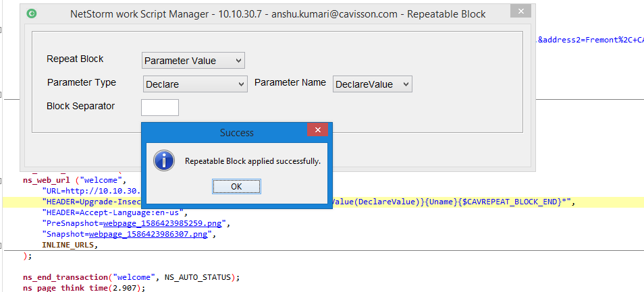Click the &address2=Fremont code text
Screen dimensions: 644x292
[590, 40]
